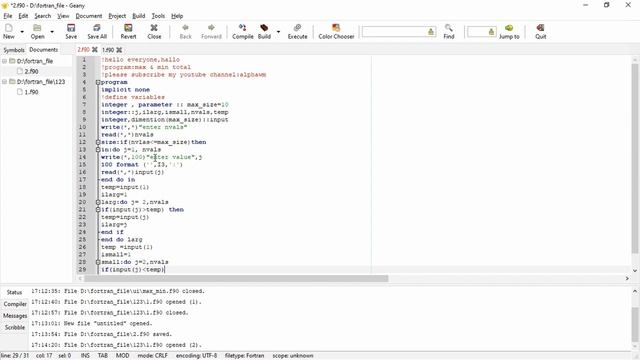The width and height of the screenshot is (640, 360).
Task: Click the Find toolbar icon
Action: pyautogui.click(x=449, y=31)
